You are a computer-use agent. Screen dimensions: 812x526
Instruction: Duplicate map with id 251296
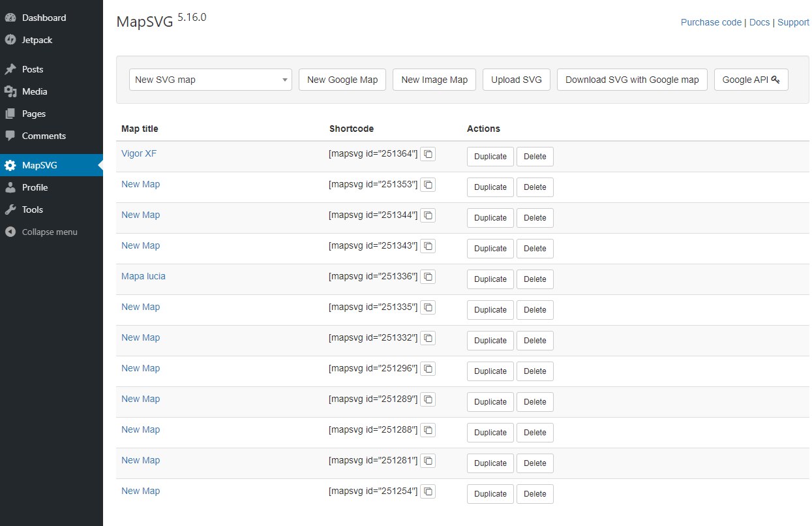[490, 371]
